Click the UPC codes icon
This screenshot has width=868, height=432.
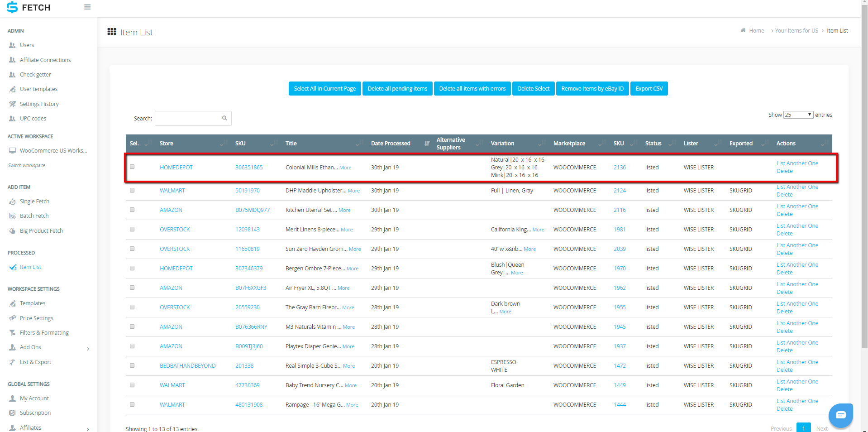(x=12, y=119)
